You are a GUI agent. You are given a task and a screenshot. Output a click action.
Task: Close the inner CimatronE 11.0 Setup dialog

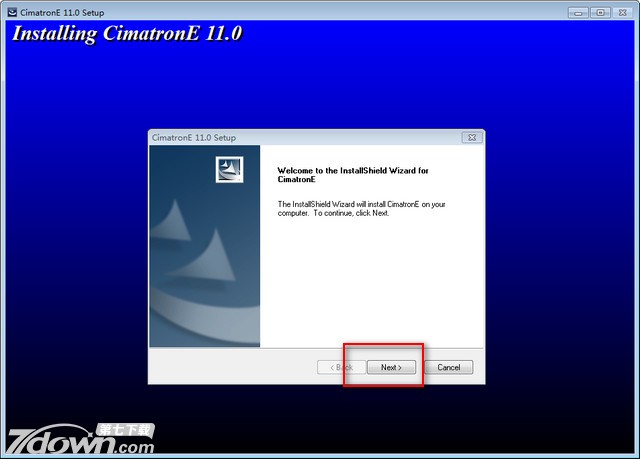pyautogui.click(x=472, y=137)
